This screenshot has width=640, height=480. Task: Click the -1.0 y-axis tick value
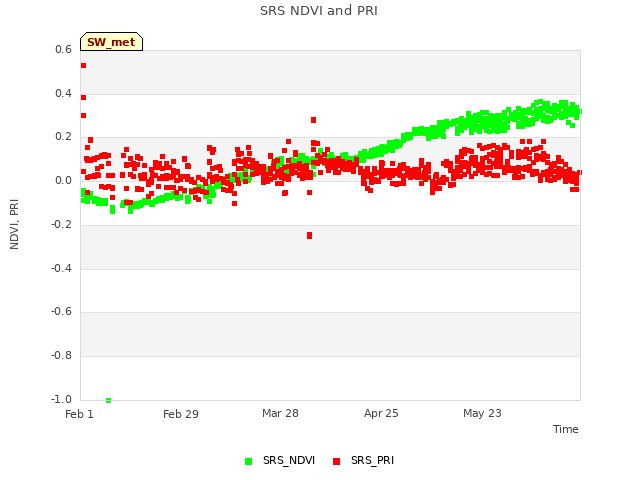(x=61, y=399)
